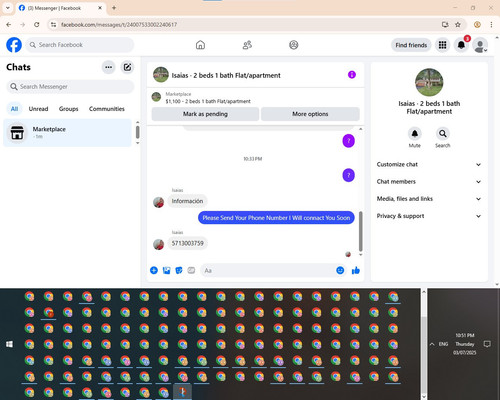The image size is (500, 400).
Task: Open Chats options three-dot button
Action: (x=108, y=67)
